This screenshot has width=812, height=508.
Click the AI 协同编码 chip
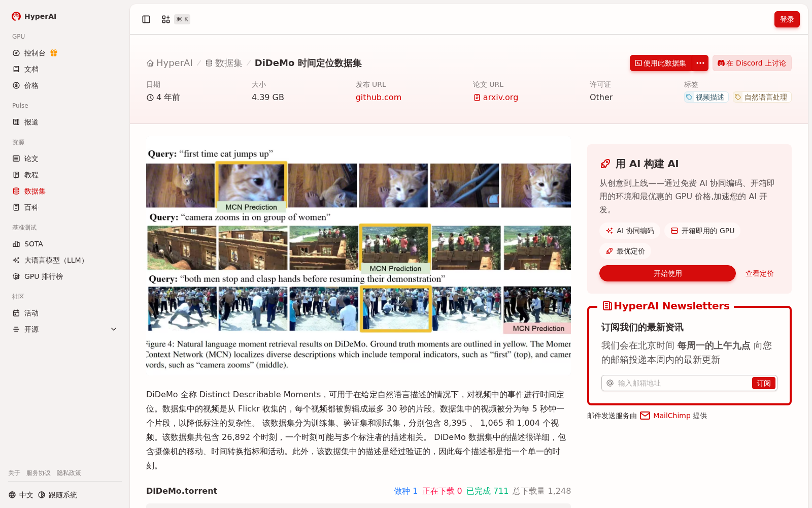coord(630,231)
